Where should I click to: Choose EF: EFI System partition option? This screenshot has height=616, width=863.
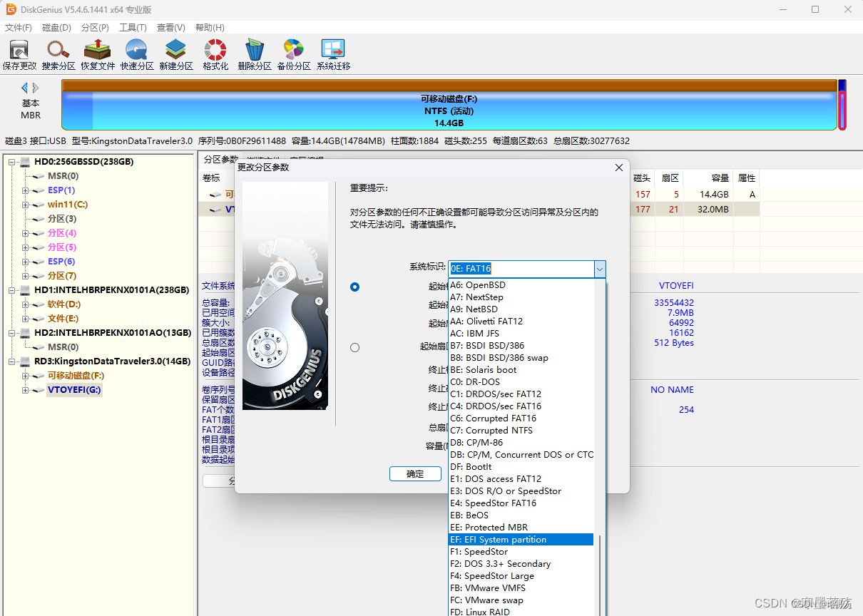[521, 540]
